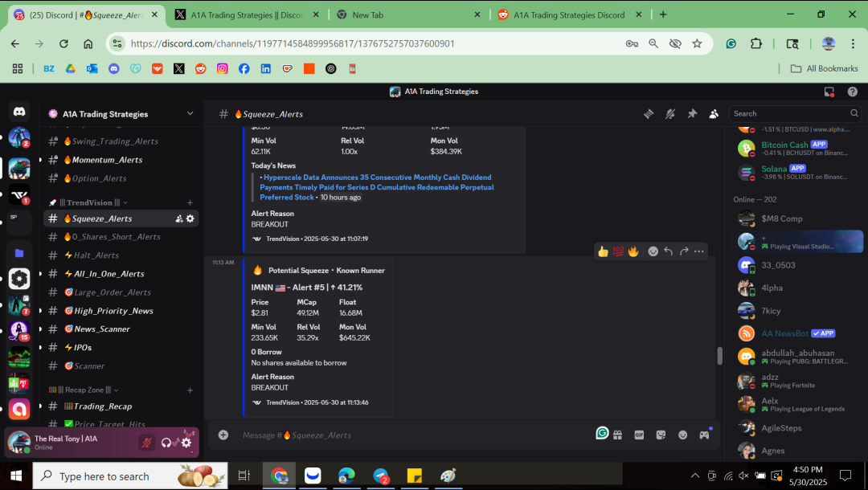
Task: Create channel in TrendVision category
Action: click(190, 203)
